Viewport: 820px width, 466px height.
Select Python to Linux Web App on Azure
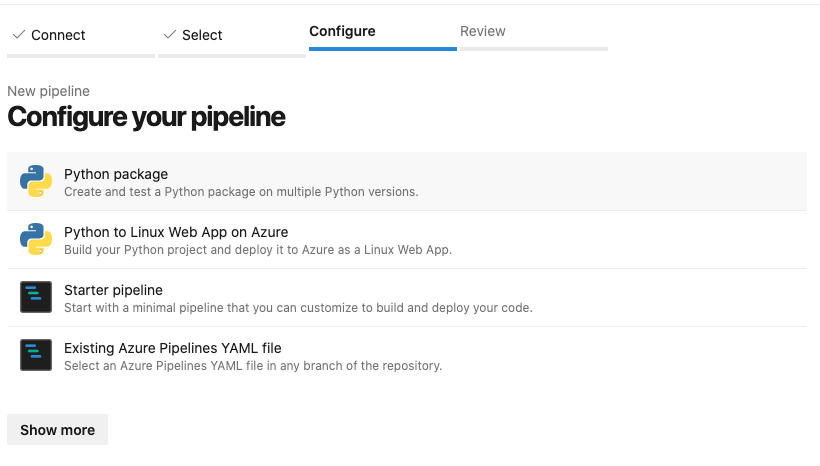(176, 232)
